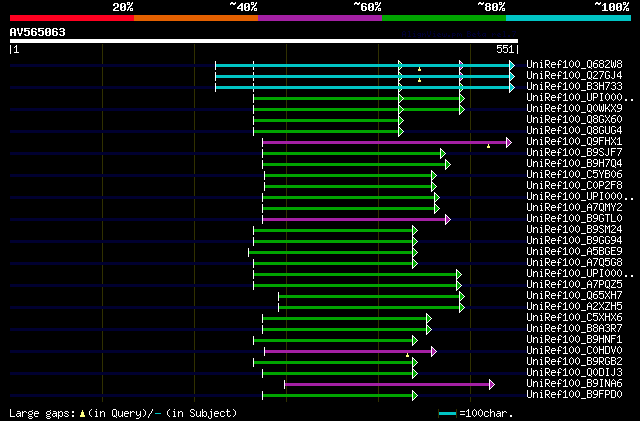Click the arrowhead ending the B9FPD0 bar
The image size is (640, 421).
(415, 396)
